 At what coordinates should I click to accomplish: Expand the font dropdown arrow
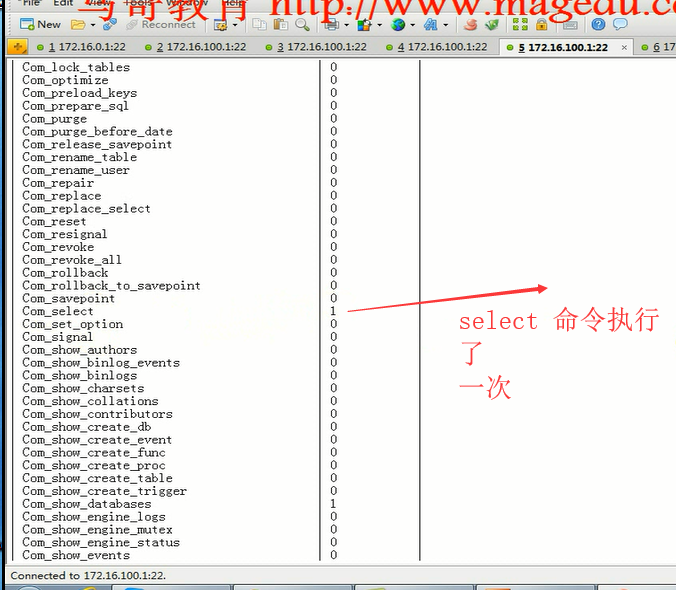[446, 25]
